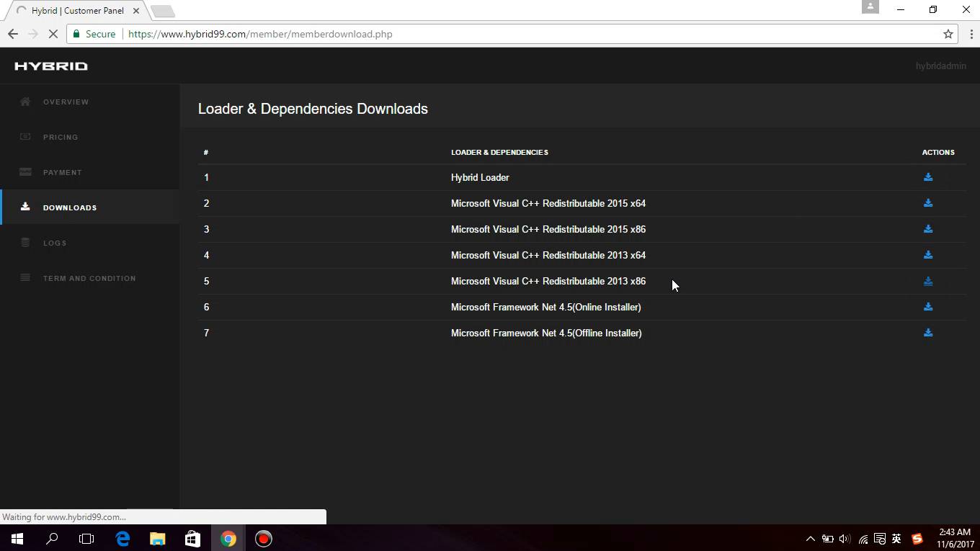This screenshot has width=980, height=551.
Task: Click the Loader & Dependencies column header
Action: pyautogui.click(x=499, y=152)
